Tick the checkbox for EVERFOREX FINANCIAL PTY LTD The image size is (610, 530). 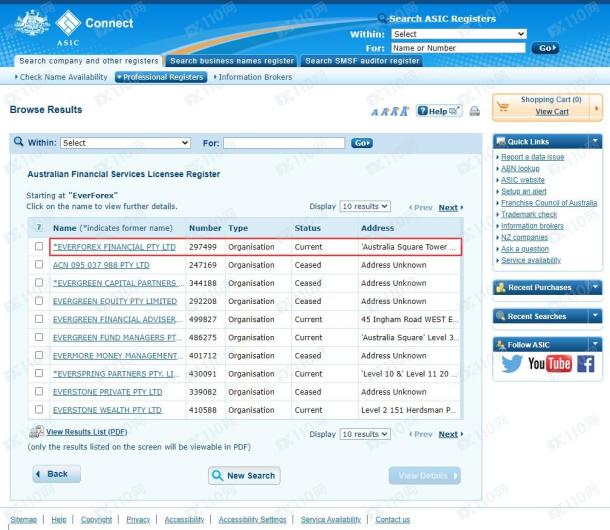click(x=39, y=247)
